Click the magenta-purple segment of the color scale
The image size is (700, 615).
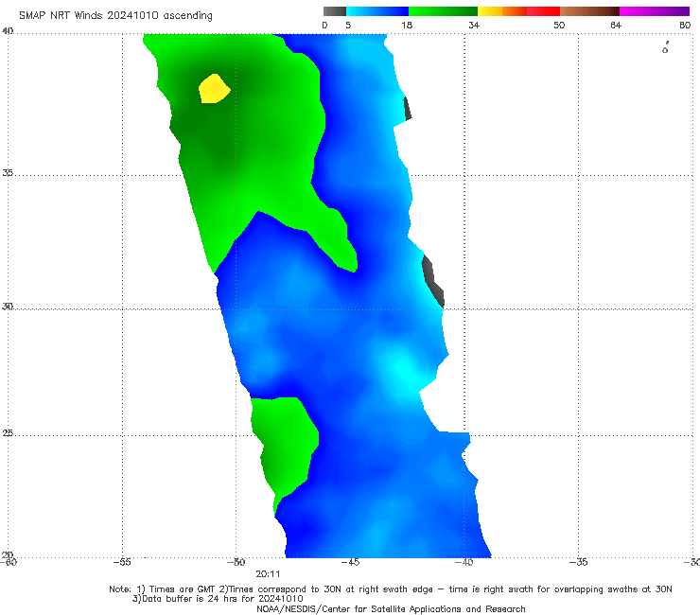(655, 11)
